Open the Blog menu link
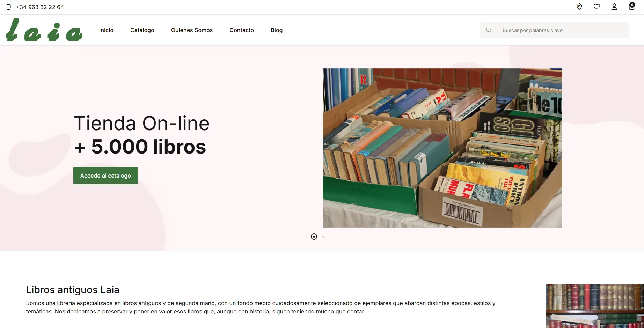Screen dimensions: 644x328 pos(277,30)
